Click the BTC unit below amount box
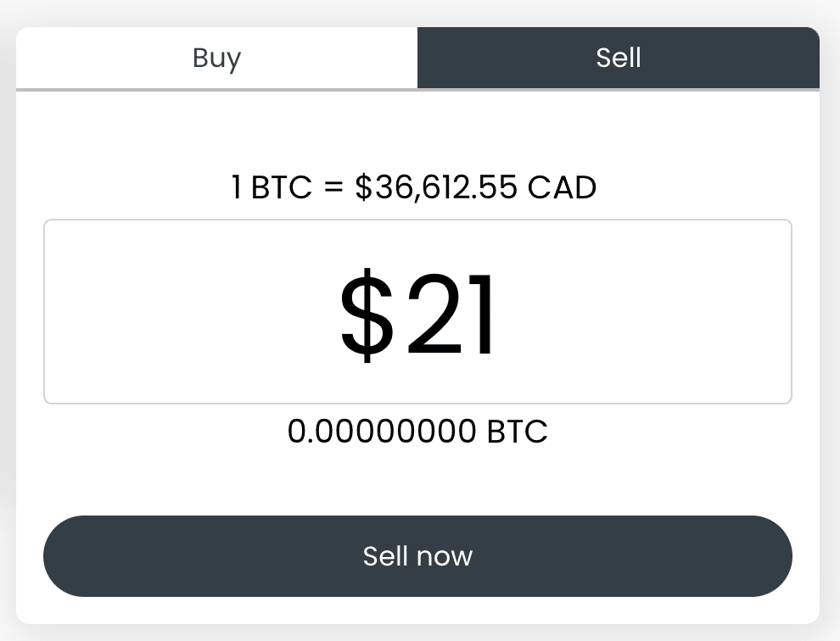The image size is (840, 641). pyautogui.click(x=518, y=432)
